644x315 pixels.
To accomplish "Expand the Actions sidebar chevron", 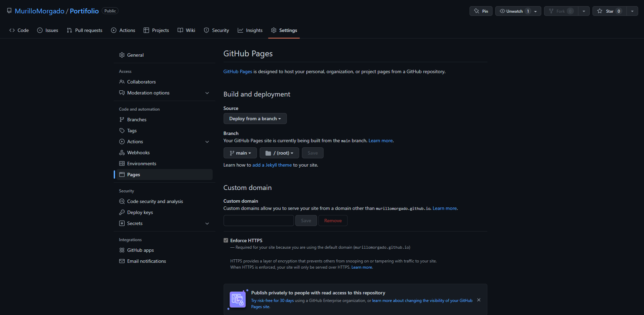I will 207,142.
